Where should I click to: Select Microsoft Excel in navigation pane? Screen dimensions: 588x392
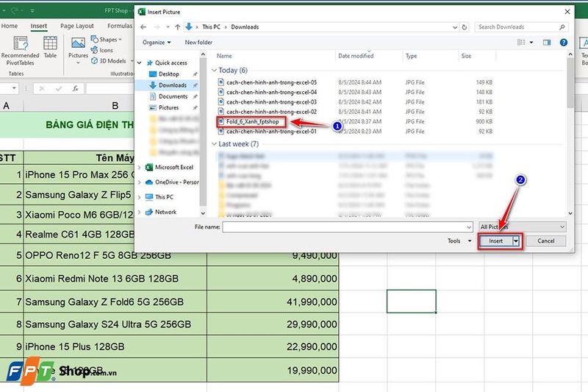coord(173,167)
